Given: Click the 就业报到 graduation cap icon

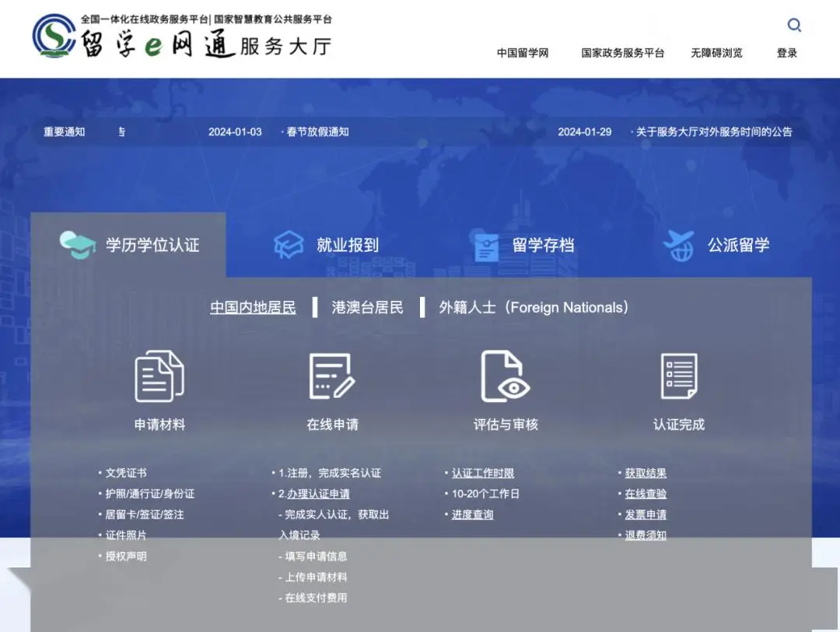Looking at the screenshot, I should 289,246.
